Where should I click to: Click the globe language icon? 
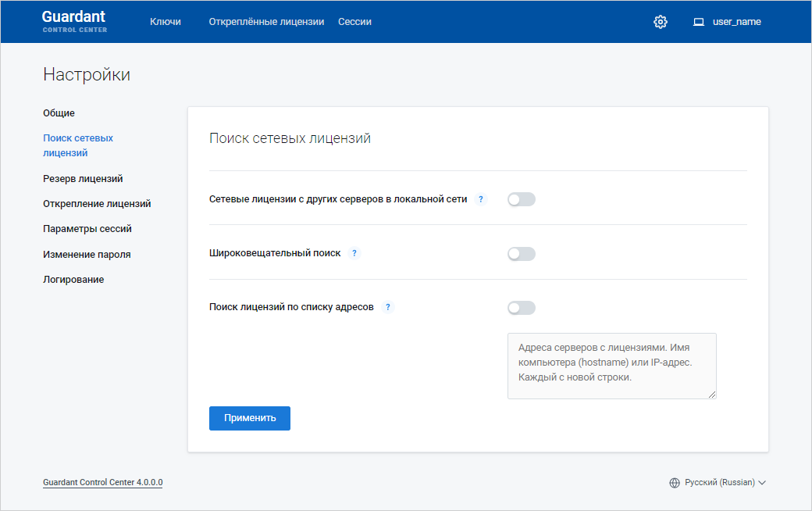675,483
